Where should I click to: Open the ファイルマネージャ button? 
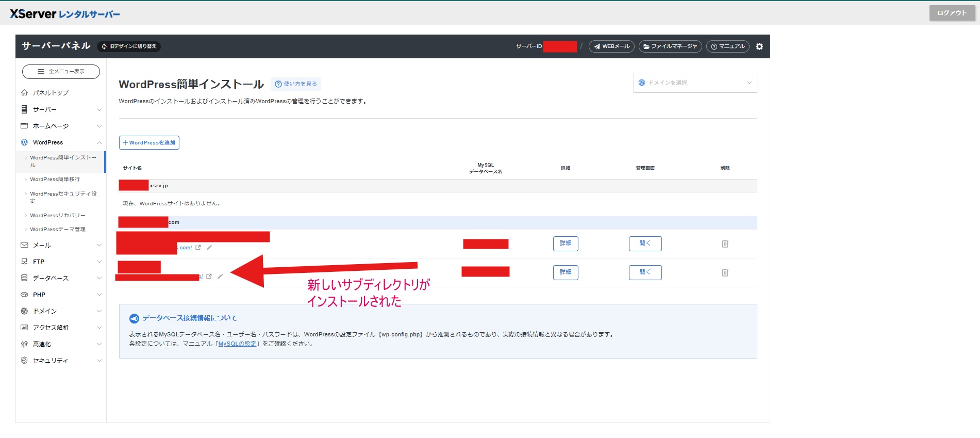(670, 46)
